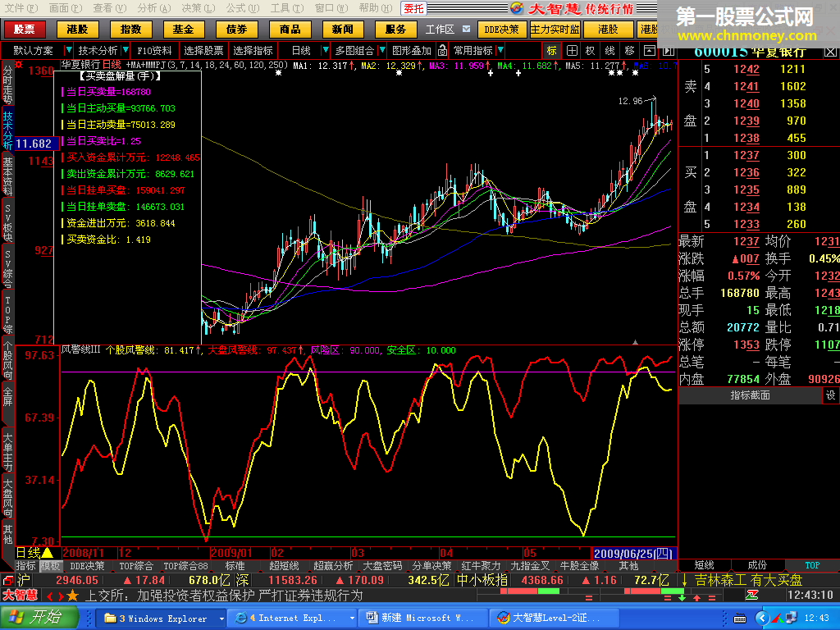Open the 工具 menu
Viewport: 840px width, 630px height.
pyautogui.click(x=287, y=8)
